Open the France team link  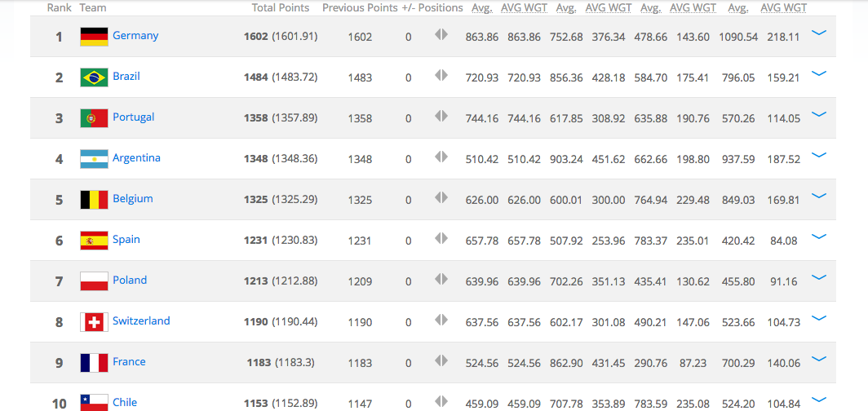(x=129, y=362)
